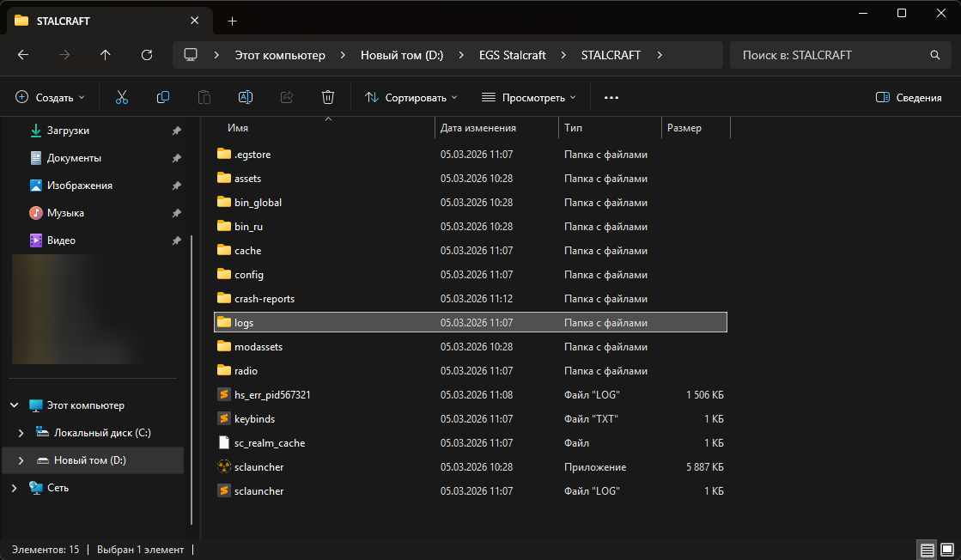
Task: Click the Rename icon in toolbar
Action: 245,98
